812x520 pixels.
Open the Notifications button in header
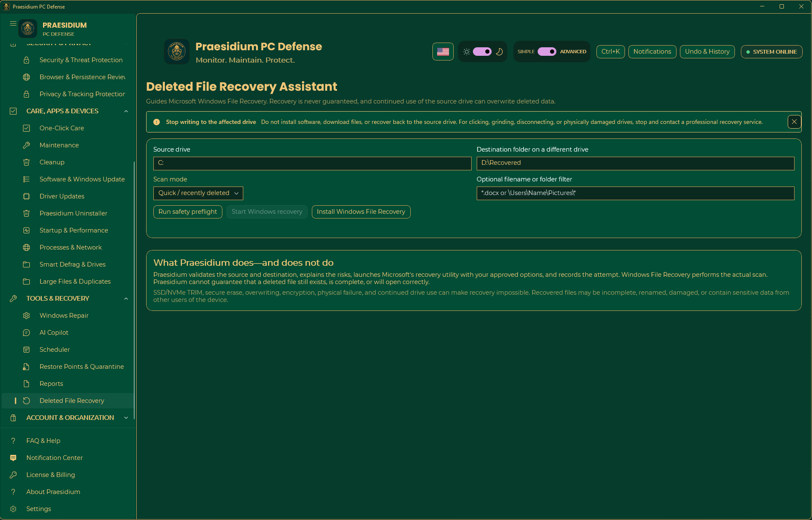click(x=652, y=52)
